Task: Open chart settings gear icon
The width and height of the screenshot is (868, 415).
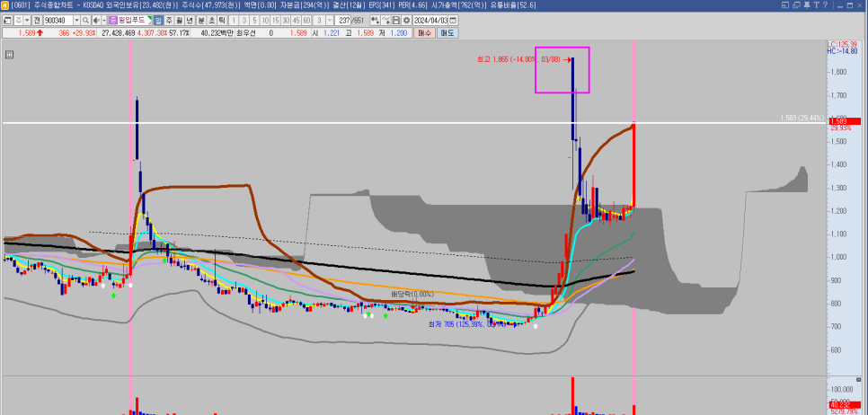Action: (406, 20)
